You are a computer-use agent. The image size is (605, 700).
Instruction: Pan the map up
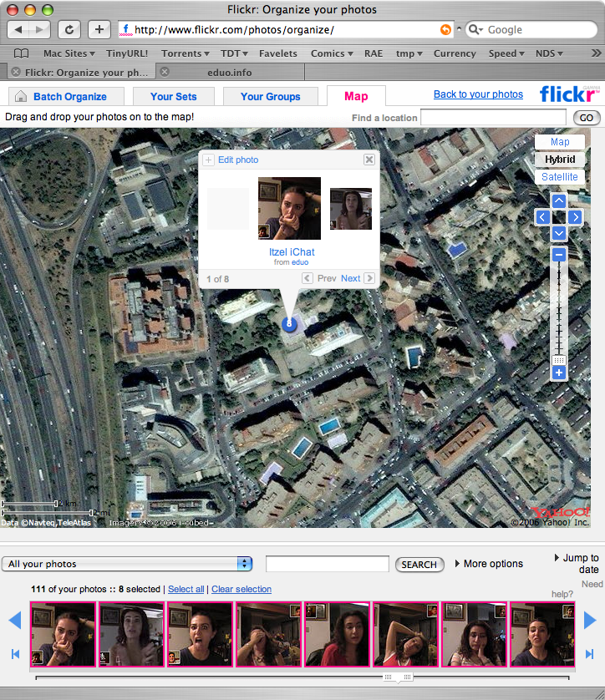pos(558,200)
